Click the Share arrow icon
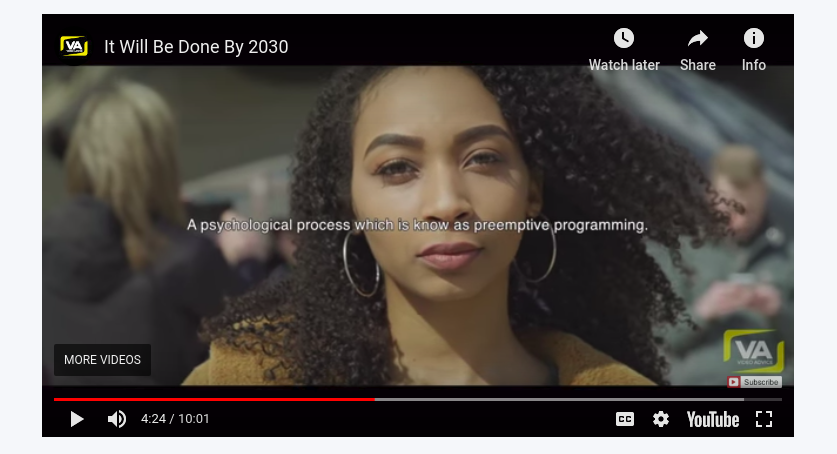 [698, 38]
